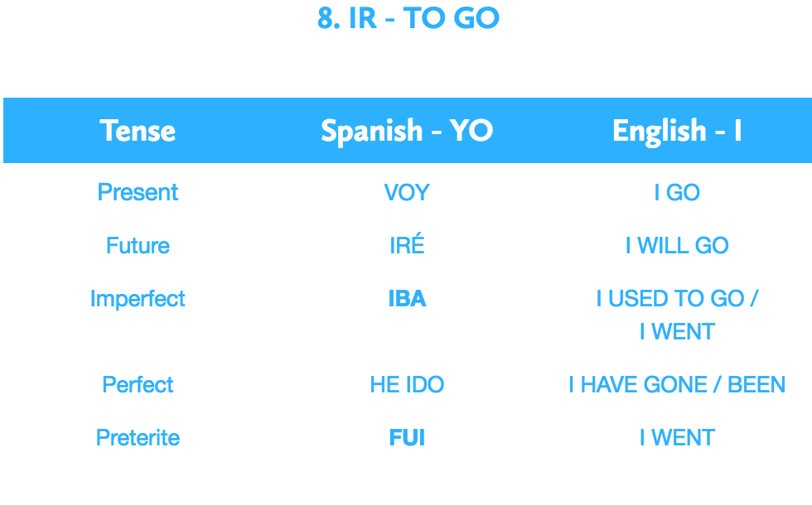Select the "I WILL GO" translation
Image resolution: width=812 pixels, height=505 pixels.
(677, 246)
